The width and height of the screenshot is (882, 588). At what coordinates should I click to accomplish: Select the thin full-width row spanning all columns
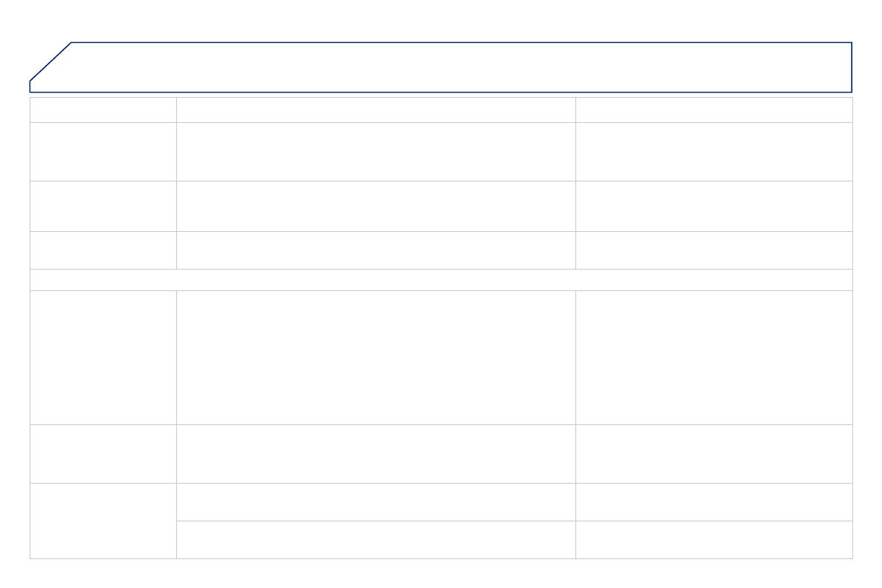[x=441, y=279]
